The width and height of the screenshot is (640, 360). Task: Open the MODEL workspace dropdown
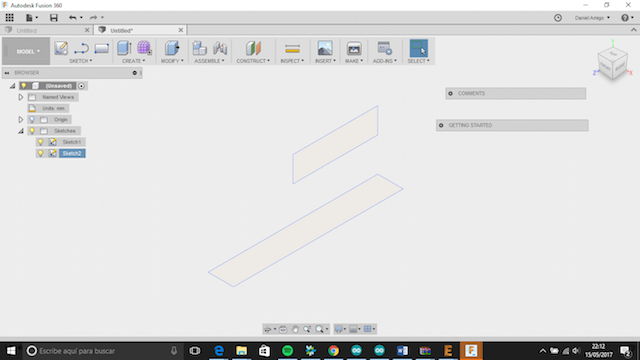[x=27, y=51]
